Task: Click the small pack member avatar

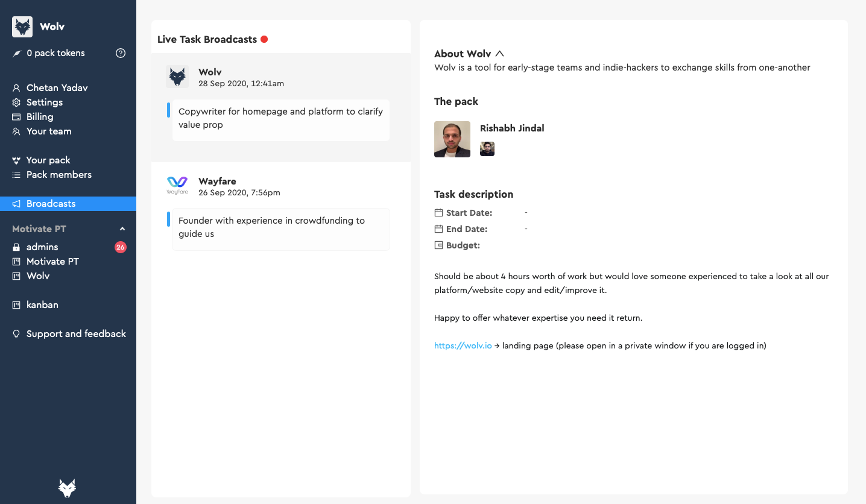Action: [487, 149]
